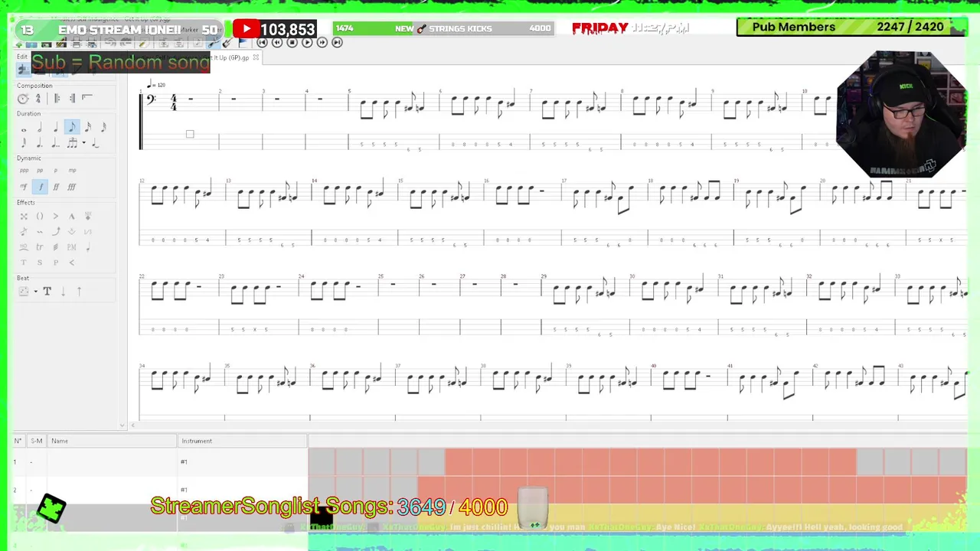
Task: Select the half note duration
Action: click(40, 127)
